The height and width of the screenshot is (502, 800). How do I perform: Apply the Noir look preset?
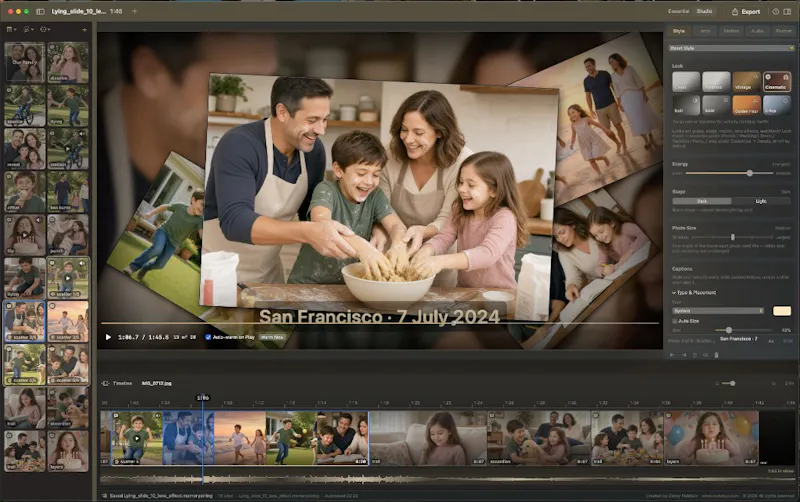pyautogui.click(x=686, y=105)
